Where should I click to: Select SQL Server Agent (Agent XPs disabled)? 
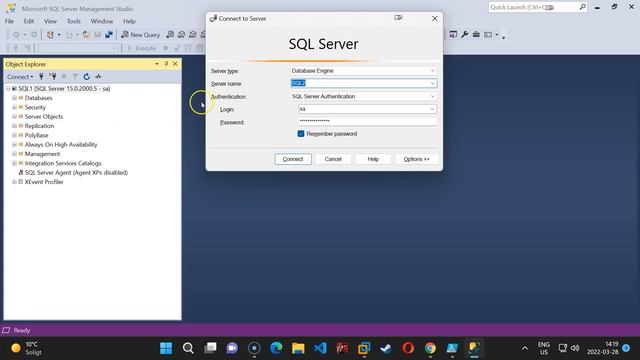coord(76,173)
